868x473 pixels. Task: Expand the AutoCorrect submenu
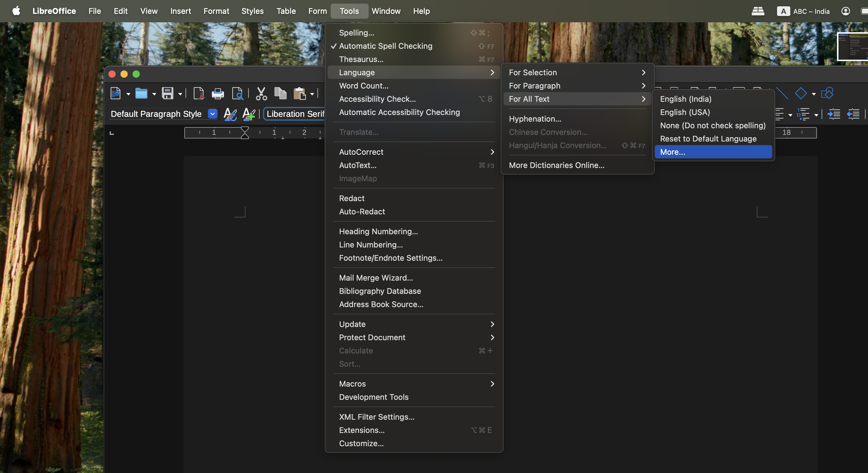coord(414,152)
